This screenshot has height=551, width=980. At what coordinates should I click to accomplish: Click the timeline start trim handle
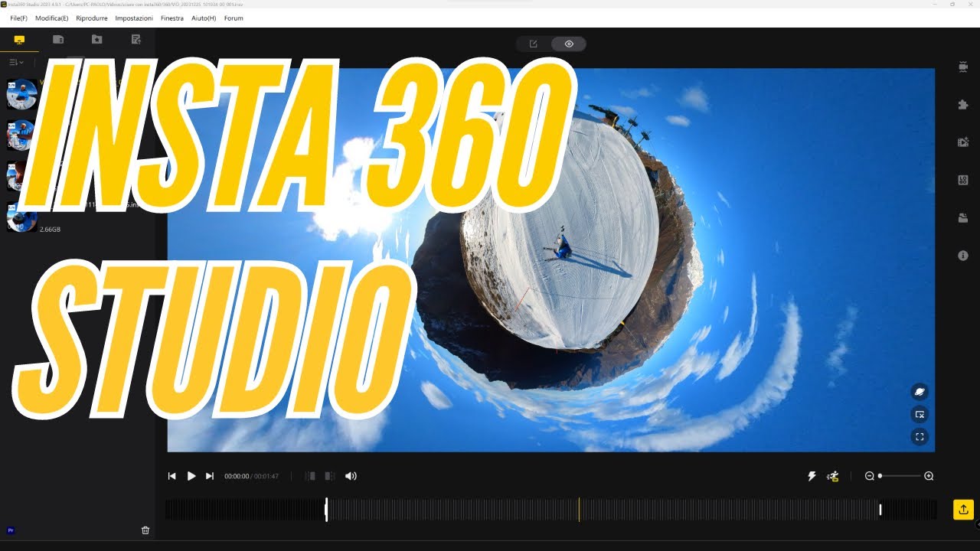pos(326,510)
